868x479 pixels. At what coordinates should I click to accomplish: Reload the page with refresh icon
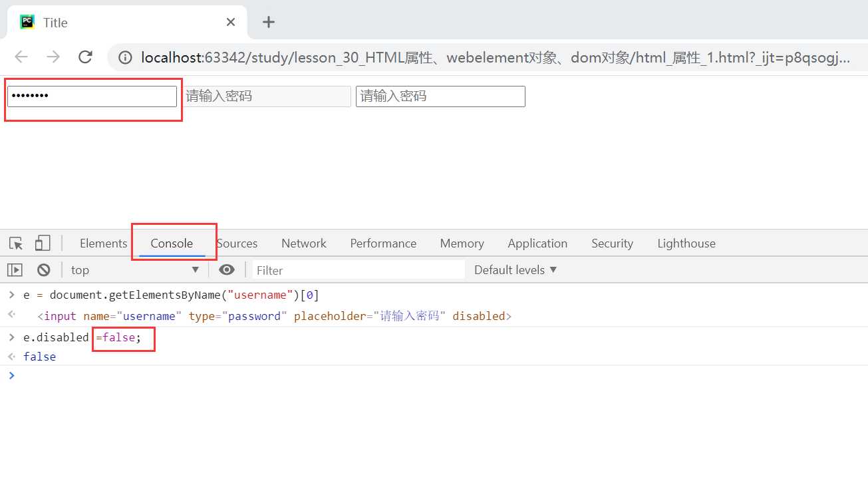(x=85, y=57)
